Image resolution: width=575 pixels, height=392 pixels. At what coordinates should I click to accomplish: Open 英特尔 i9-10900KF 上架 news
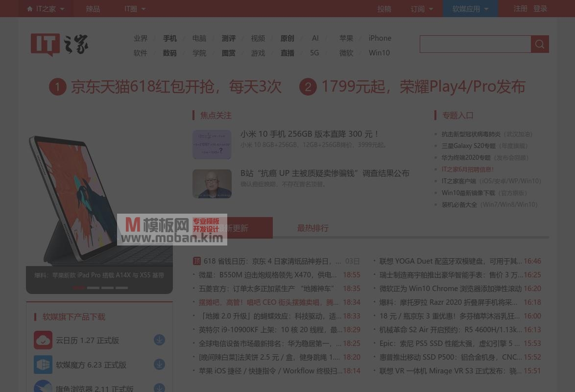[x=271, y=330]
